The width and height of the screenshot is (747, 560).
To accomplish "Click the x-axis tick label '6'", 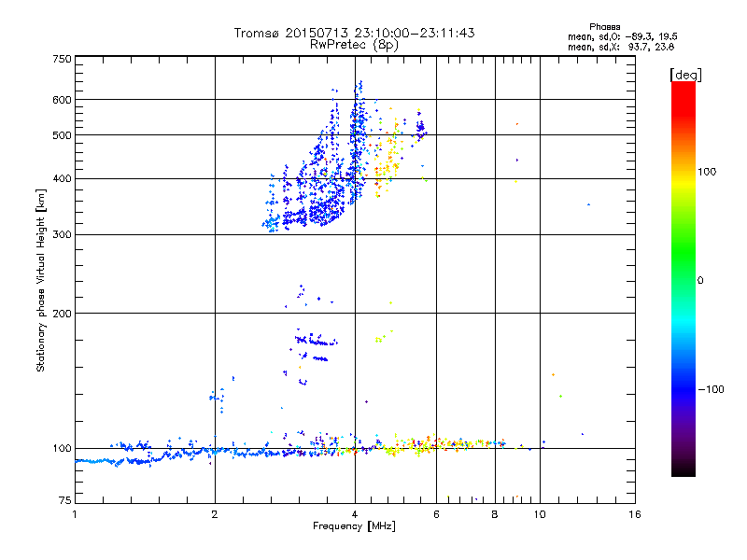I will pos(436,514).
